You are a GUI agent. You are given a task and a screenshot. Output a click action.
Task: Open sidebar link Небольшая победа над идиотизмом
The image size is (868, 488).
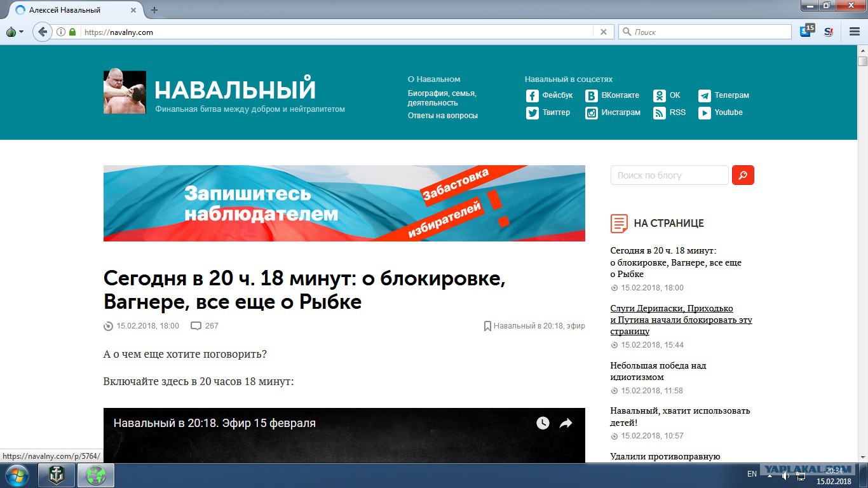coord(658,371)
